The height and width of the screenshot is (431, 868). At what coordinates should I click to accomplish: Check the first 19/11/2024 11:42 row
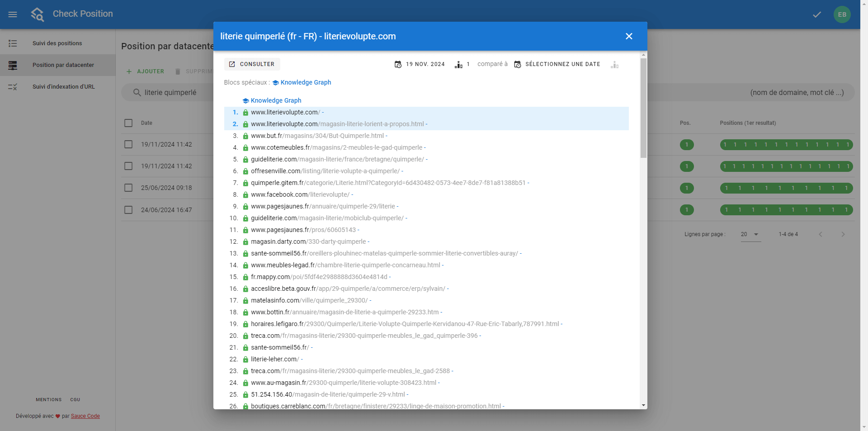pos(128,144)
